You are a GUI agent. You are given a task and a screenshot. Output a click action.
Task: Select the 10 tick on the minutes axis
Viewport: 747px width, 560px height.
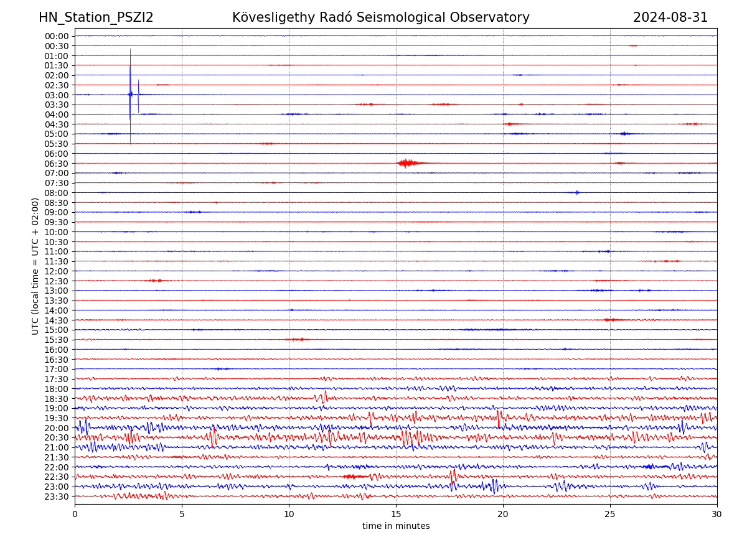coord(289,515)
